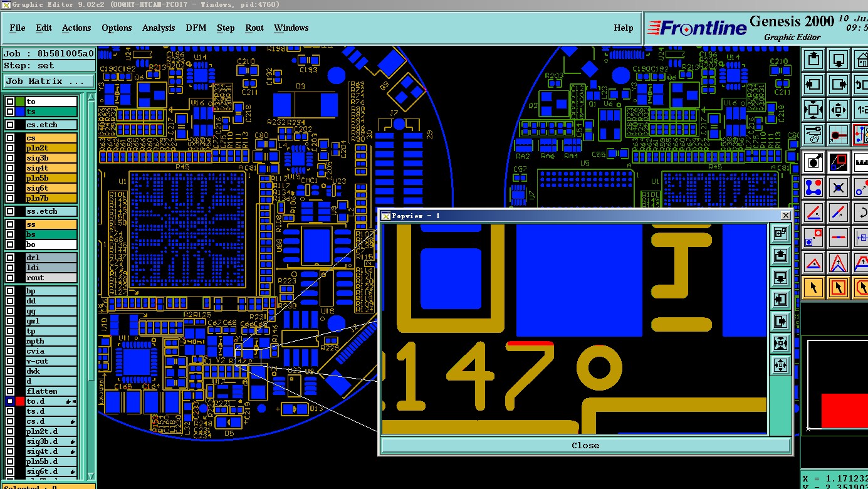This screenshot has height=489, width=868.
Task: Select the red triangle with arrow tool
Action: (813, 263)
